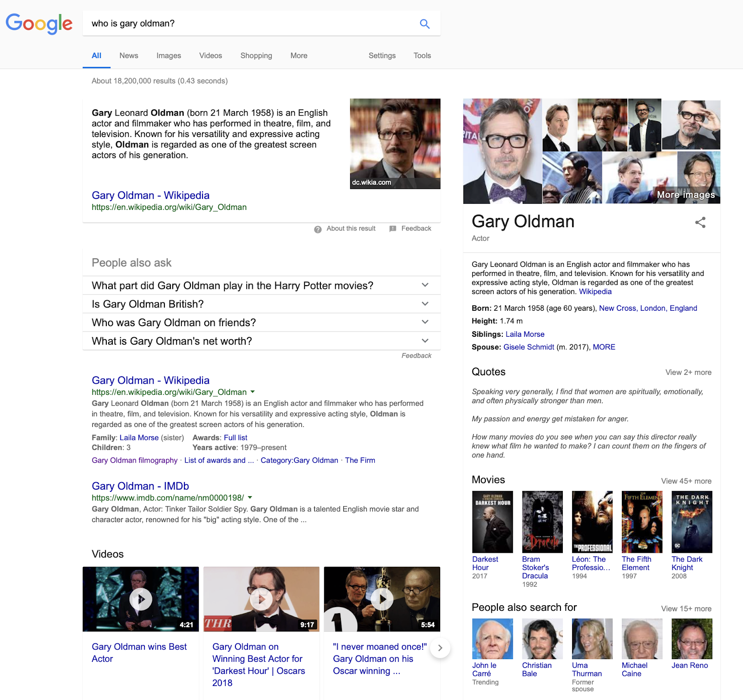This screenshot has width=743, height=700.
Task: Click 'MORE' in the Spouse row
Action: point(604,347)
